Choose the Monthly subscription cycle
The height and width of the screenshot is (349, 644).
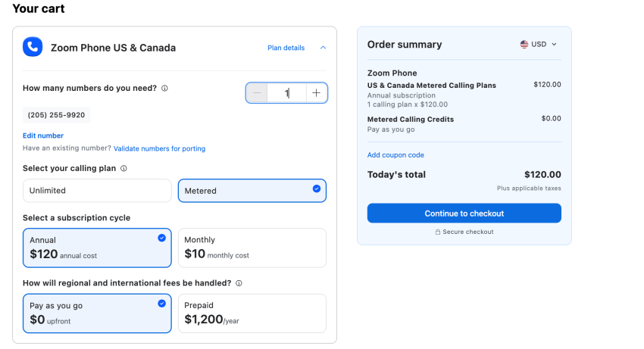(x=252, y=248)
